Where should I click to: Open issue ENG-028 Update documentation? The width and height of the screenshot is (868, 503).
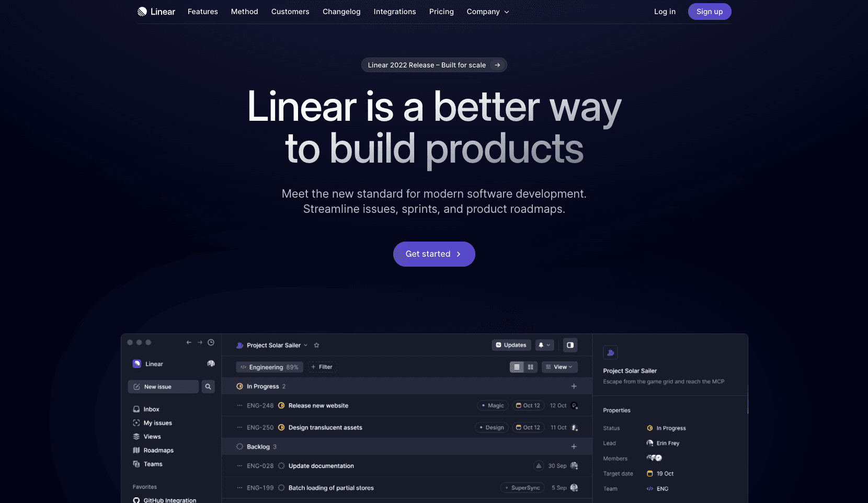click(407, 466)
